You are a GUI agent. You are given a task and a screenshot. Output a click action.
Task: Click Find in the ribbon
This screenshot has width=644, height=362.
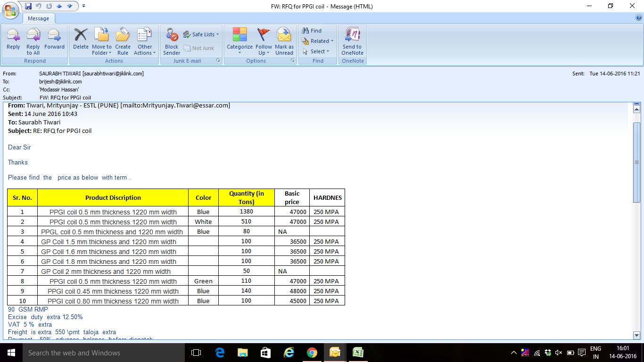click(x=312, y=31)
